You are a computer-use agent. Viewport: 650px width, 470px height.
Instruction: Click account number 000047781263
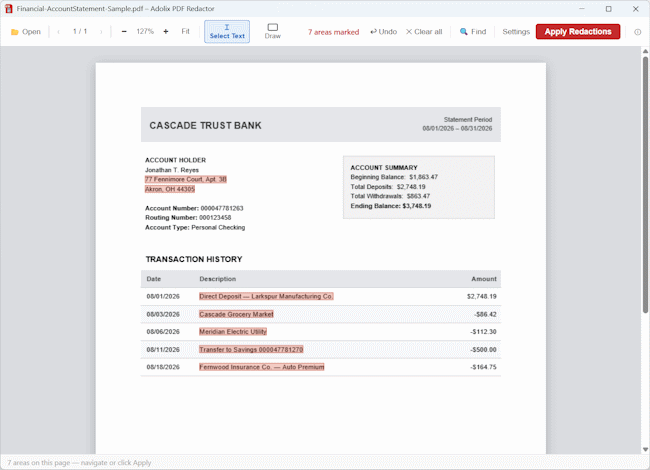pyautogui.click(x=222, y=208)
